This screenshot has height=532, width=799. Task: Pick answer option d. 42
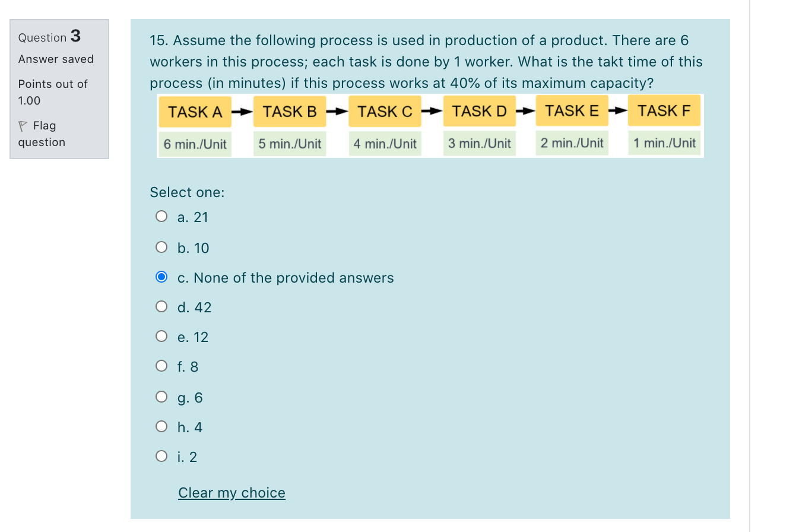click(161, 307)
